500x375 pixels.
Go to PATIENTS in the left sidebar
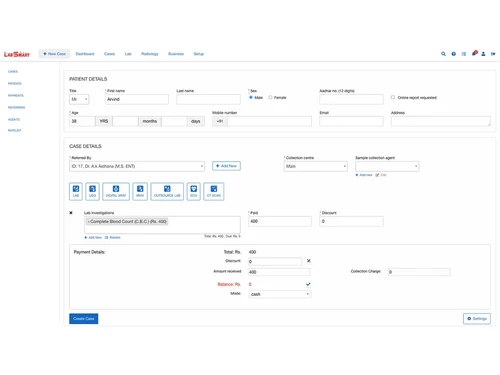point(15,84)
